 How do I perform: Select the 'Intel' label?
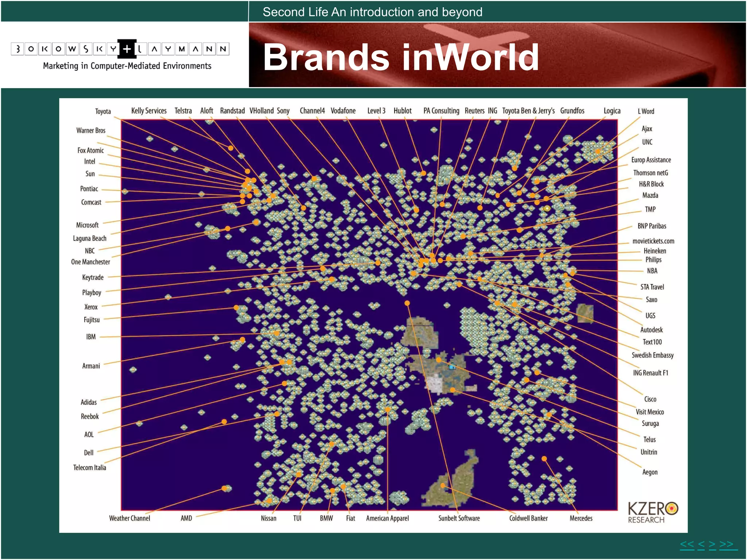coord(90,162)
